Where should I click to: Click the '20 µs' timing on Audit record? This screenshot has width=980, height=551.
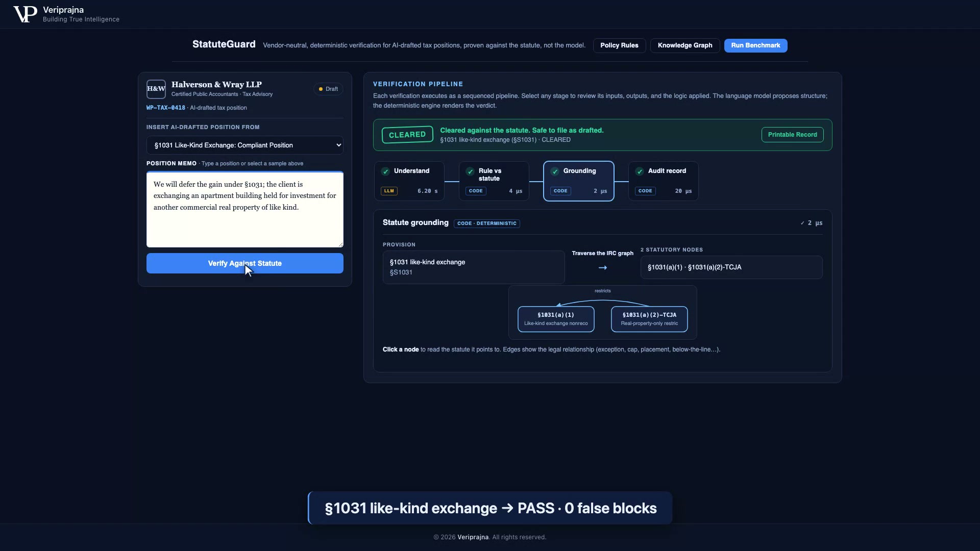pyautogui.click(x=683, y=191)
